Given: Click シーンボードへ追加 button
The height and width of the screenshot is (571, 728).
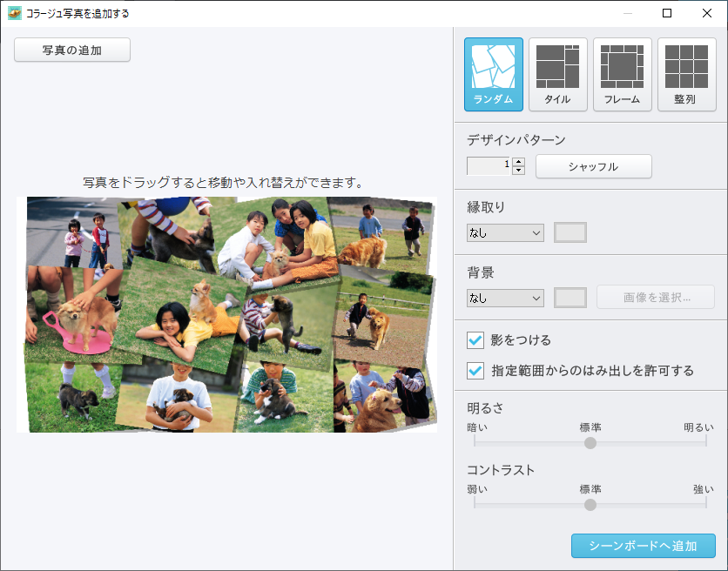Looking at the screenshot, I should pos(643,546).
